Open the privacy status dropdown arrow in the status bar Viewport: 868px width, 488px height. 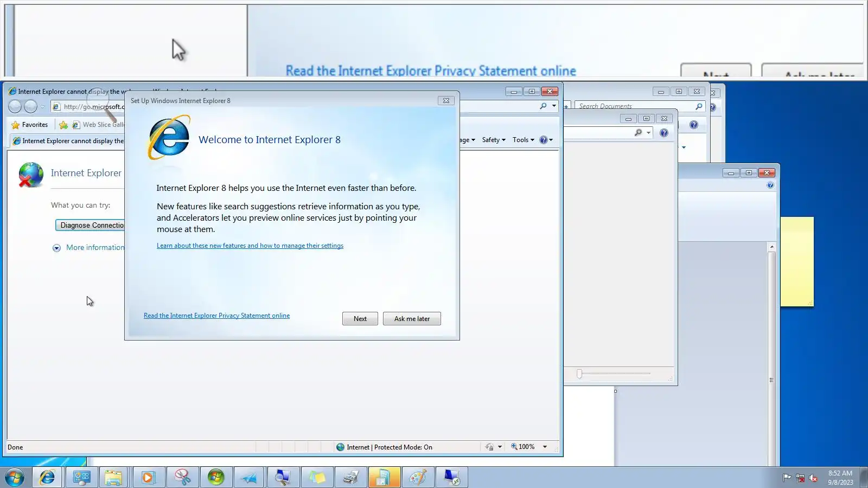click(x=500, y=447)
